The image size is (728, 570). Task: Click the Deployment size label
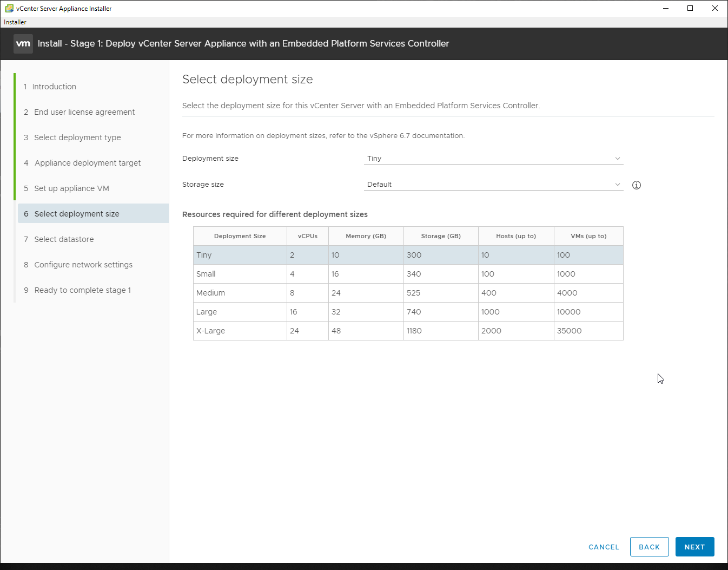pyautogui.click(x=210, y=159)
